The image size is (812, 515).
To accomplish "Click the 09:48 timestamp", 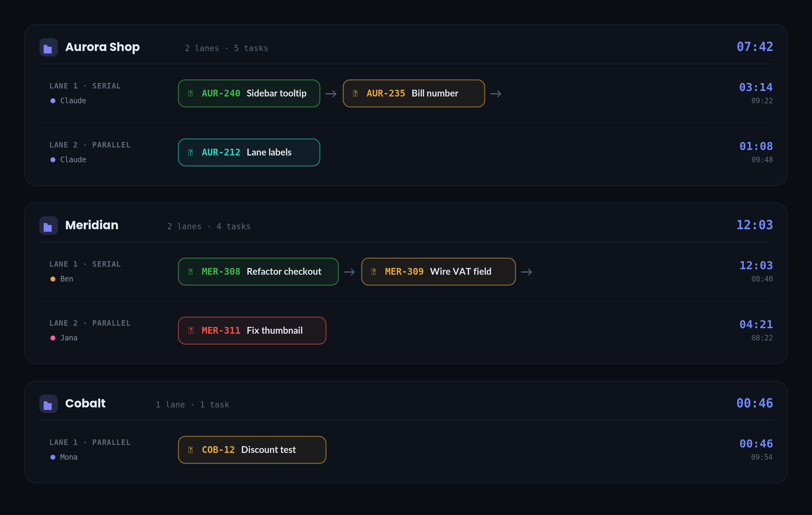I will pos(762,160).
